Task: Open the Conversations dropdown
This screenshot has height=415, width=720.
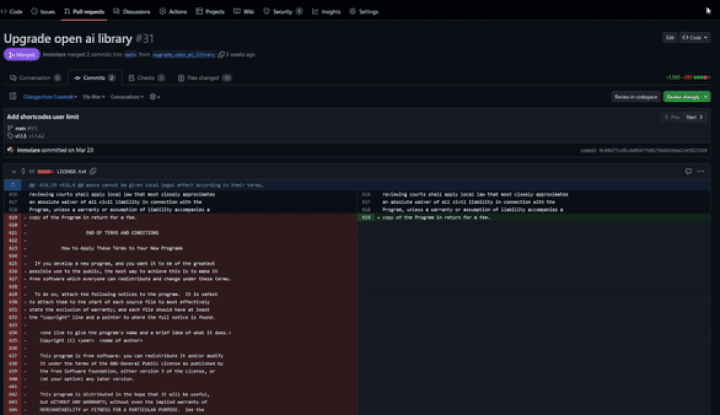Action: point(127,97)
